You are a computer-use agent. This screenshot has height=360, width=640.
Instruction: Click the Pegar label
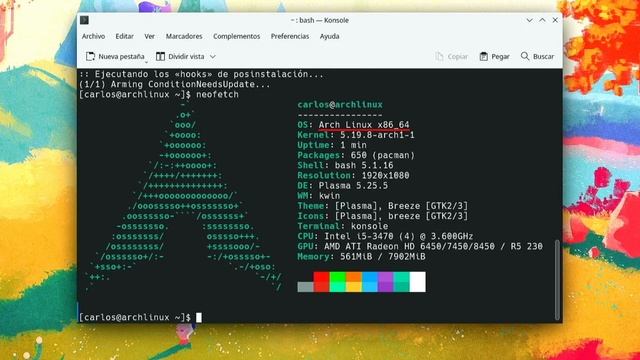click(500, 57)
